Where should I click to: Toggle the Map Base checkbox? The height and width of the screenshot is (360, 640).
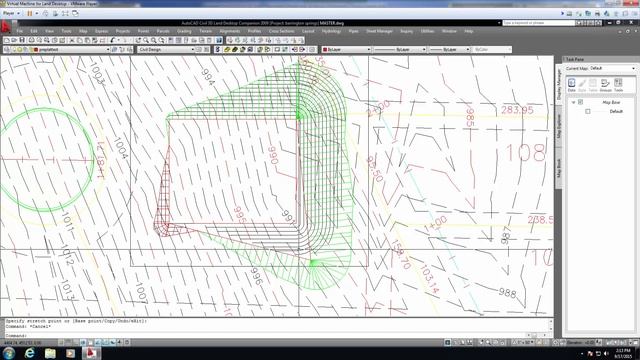pyautogui.click(x=580, y=102)
